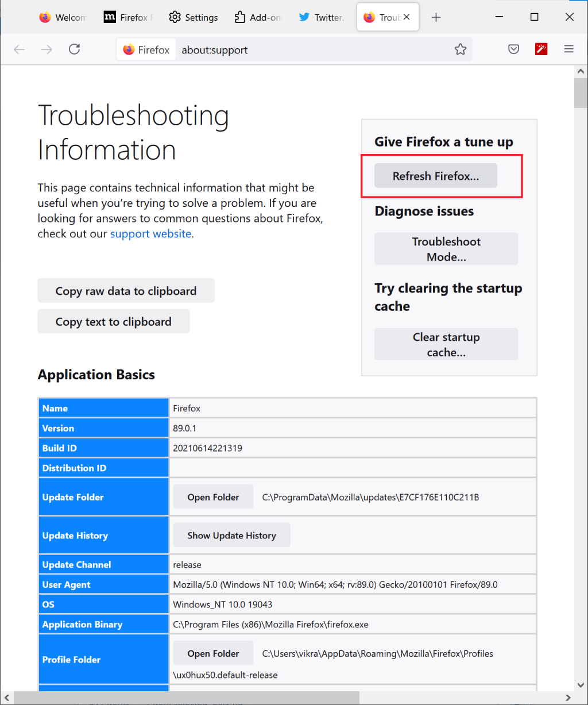Click the Refresh Firefox button
The image size is (588, 705).
click(436, 176)
